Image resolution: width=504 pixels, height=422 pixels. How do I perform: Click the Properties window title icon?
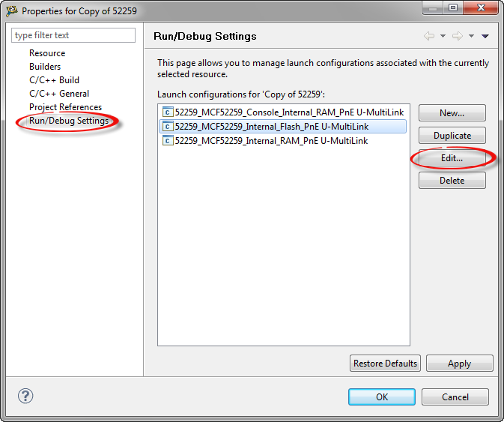(x=11, y=11)
